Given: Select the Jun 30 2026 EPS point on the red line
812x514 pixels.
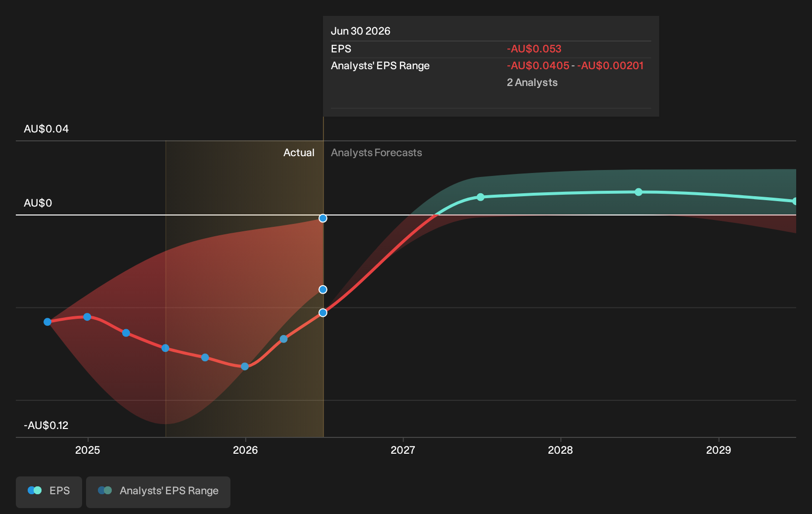Looking at the screenshot, I should click(323, 312).
